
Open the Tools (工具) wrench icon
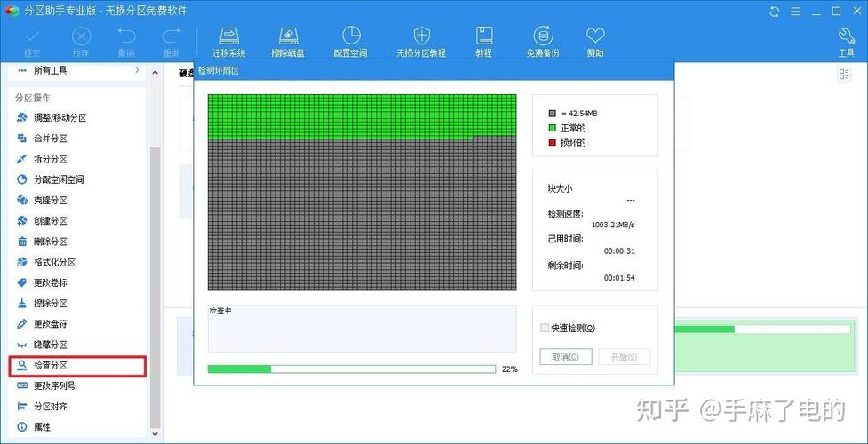[847, 36]
